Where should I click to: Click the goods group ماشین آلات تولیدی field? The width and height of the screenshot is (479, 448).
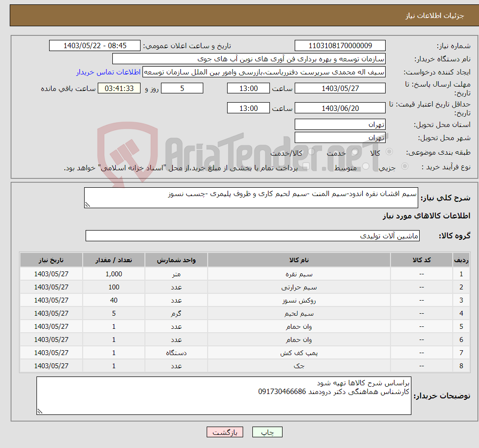253,235
